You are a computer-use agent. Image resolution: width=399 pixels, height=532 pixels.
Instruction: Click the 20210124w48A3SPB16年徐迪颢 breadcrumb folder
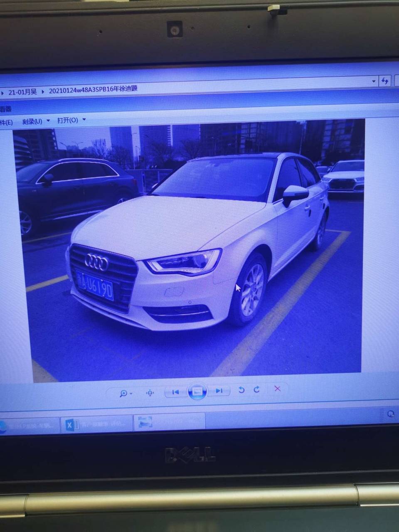pyautogui.click(x=93, y=90)
